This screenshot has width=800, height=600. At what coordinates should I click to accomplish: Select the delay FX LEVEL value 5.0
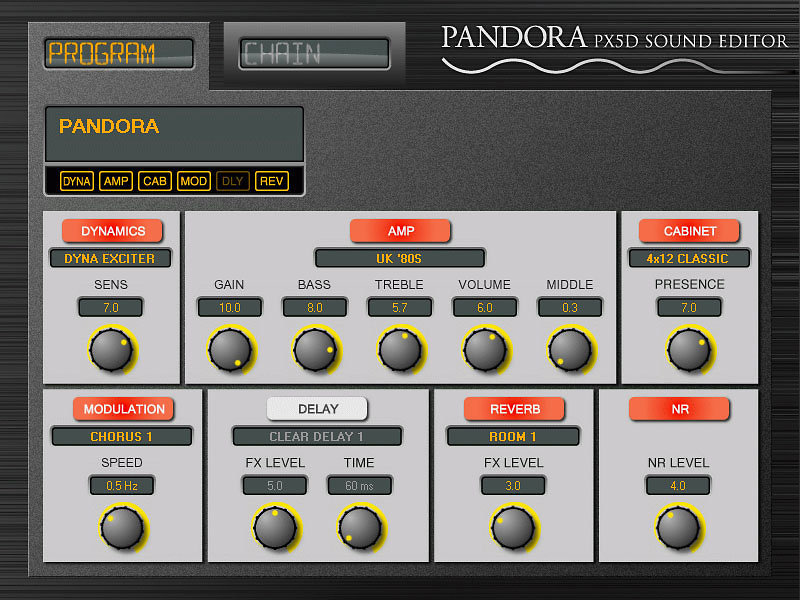(x=275, y=486)
